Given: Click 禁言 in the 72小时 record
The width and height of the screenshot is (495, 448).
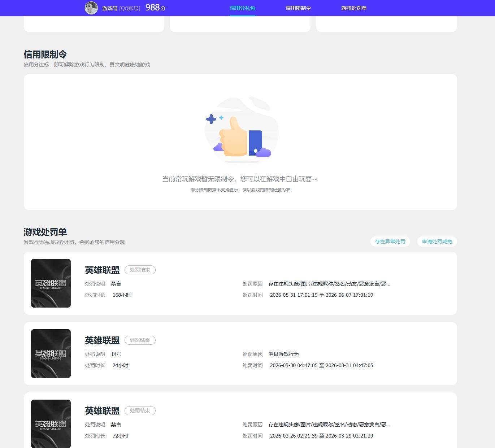Looking at the screenshot, I should pos(116,425).
